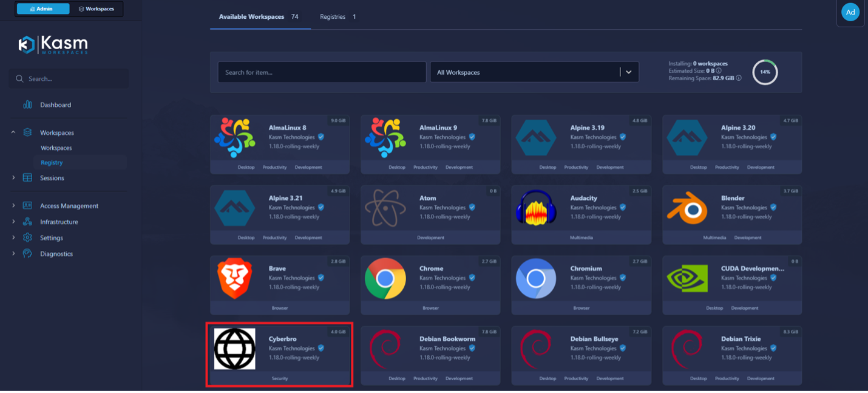Switch to Workspaces mode toggle
This screenshot has height=393, width=868.
click(x=97, y=9)
